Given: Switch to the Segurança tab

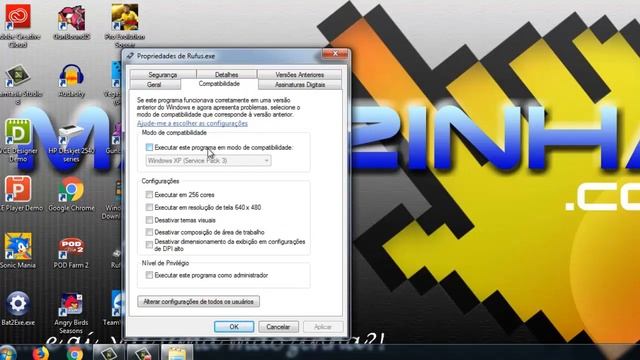Looking at the screenshot, I should click(x=163, y=74).
